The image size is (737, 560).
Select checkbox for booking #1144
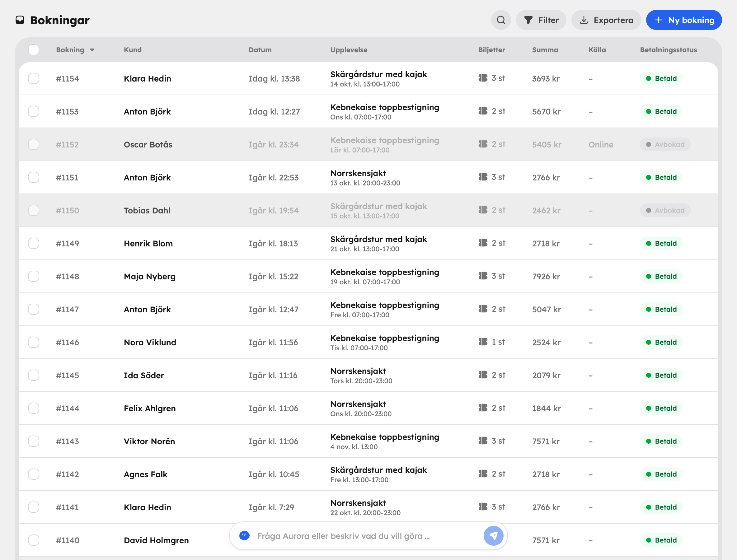[34, 409]
